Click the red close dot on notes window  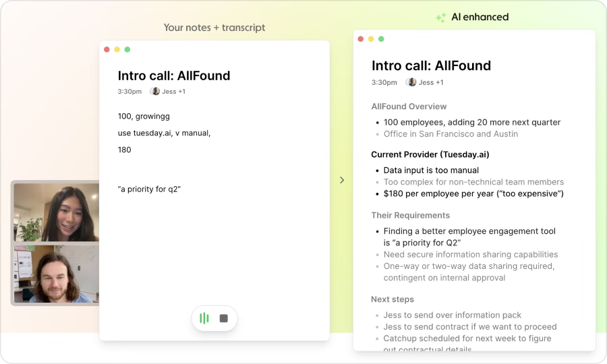tap(107, 49)
